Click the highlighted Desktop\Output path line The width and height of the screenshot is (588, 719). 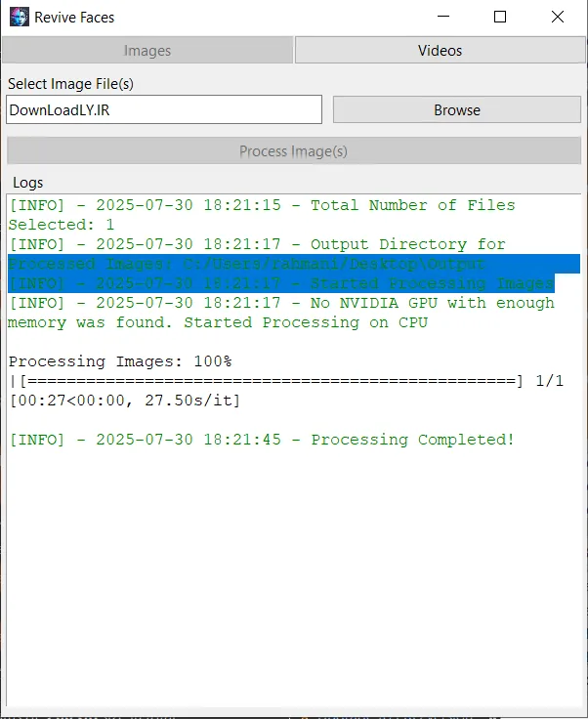click(246, 264)
